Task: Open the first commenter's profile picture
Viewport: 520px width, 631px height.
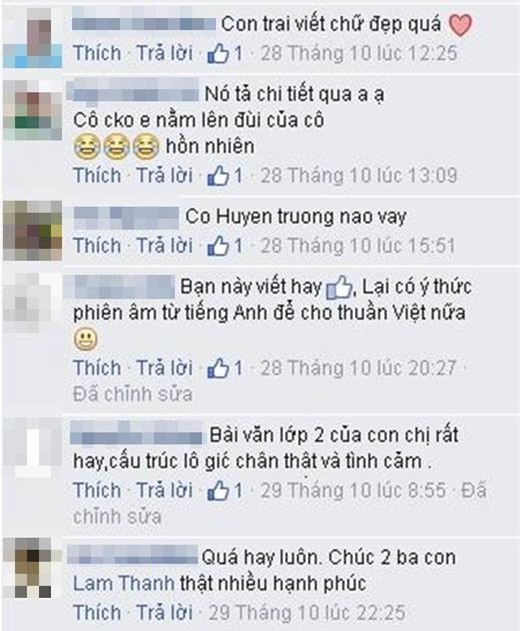Action: pyautogui.click(x=33, y=37)
